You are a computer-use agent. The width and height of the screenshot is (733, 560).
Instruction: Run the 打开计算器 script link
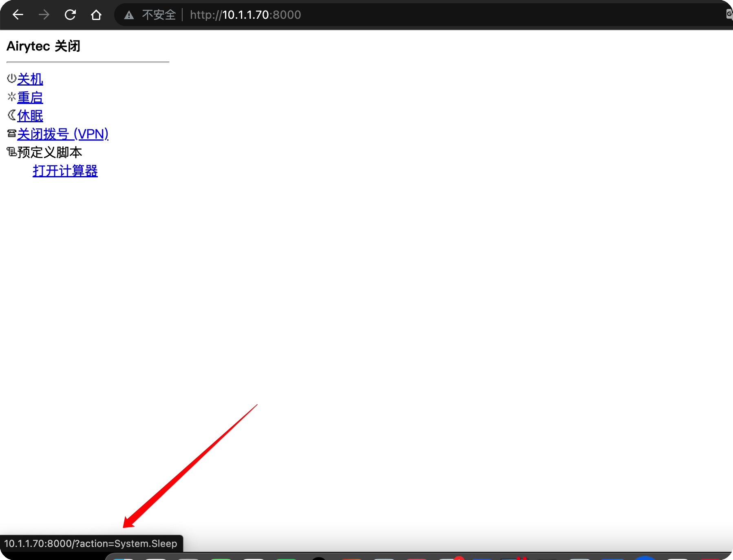[x=65, y=171]
